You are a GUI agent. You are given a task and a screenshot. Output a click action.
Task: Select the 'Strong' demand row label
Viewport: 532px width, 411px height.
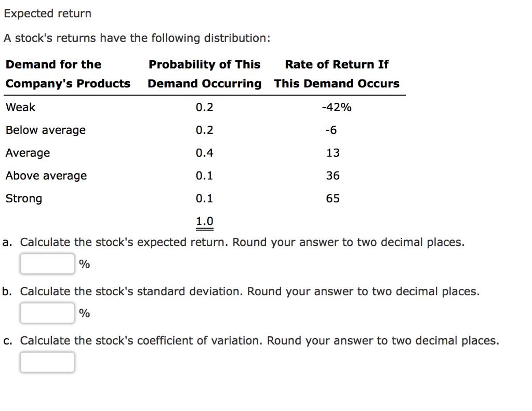[x=23, y=198]
